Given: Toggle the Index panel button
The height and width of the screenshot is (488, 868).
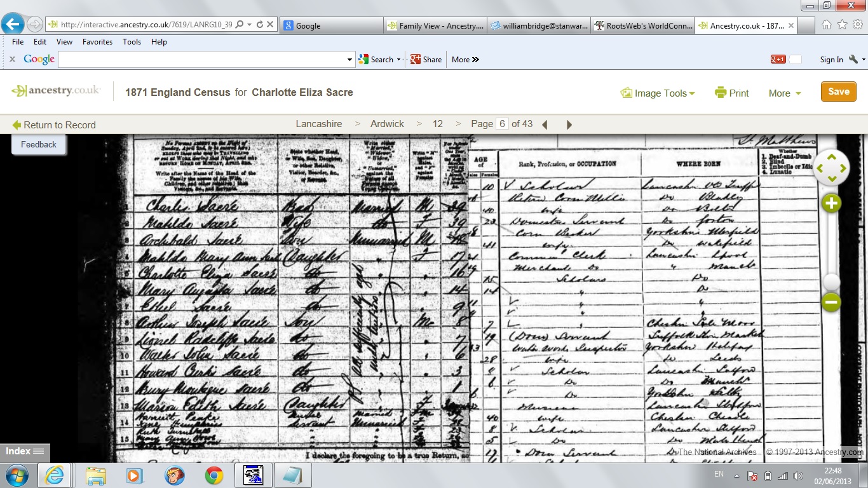Looking at the screenshot, I should click(x=25, y=451).
